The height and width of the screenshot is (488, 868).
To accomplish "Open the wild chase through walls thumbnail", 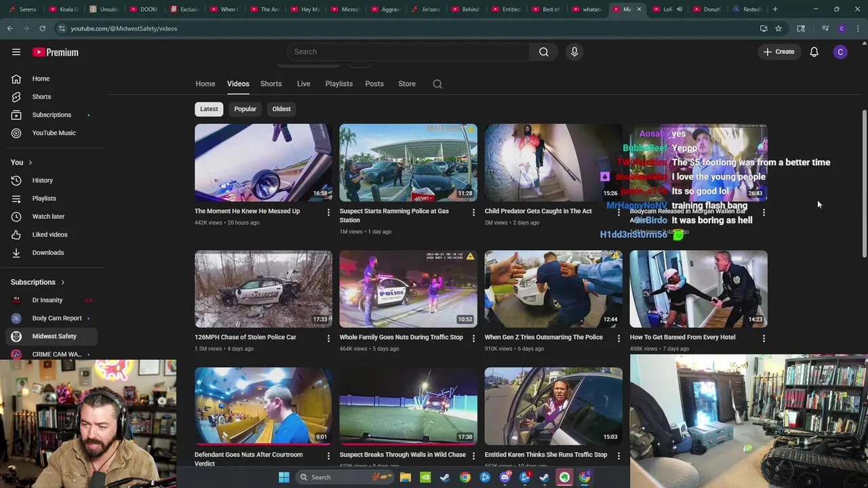I will [x=408, y=407].
